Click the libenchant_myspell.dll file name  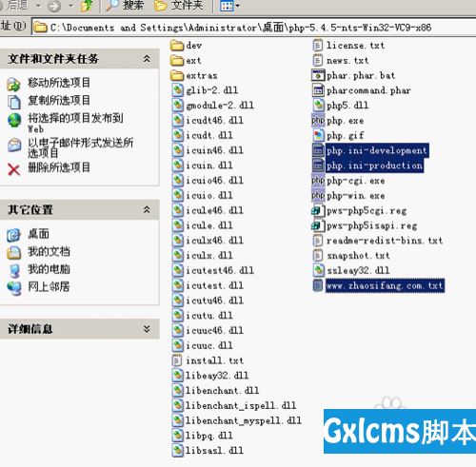(244, 420)
